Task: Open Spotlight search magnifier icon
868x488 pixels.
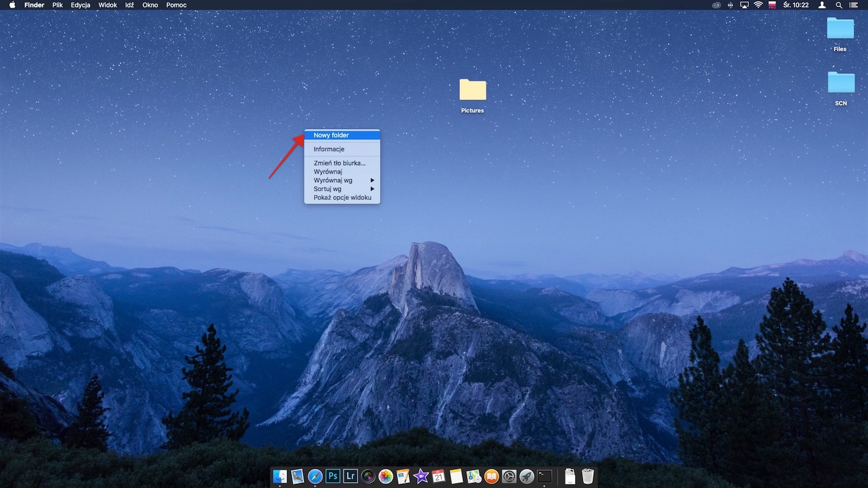Action: (838, 5)
